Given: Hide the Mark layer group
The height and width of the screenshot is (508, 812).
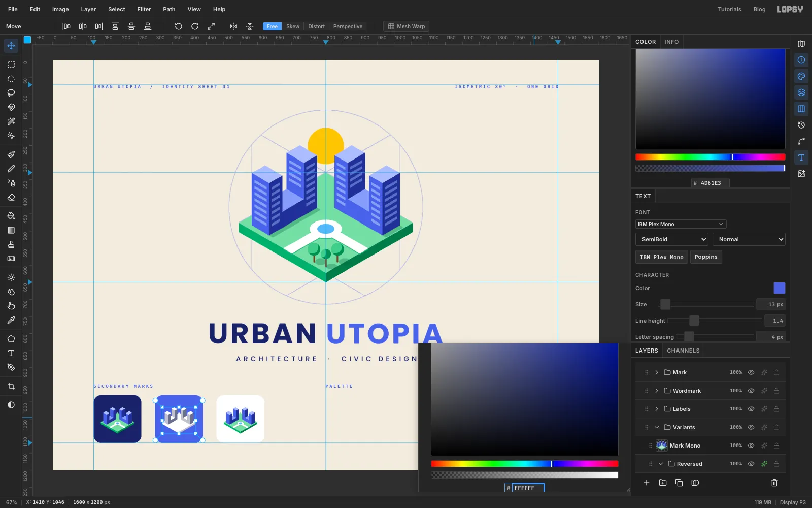Looking at the screenshot, I should (751, 372).
